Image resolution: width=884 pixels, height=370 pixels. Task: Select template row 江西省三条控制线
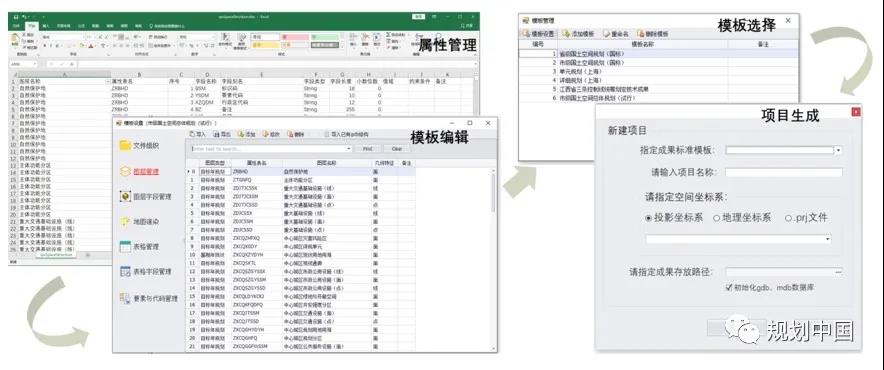pyautogui.click(x=658, y=89)
